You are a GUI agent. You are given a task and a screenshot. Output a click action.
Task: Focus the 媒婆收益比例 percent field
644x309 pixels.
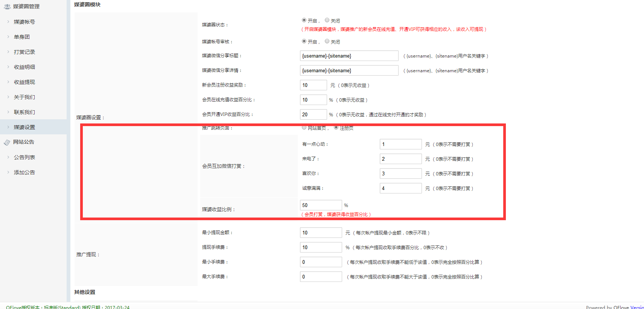click(x=321, y=205)
